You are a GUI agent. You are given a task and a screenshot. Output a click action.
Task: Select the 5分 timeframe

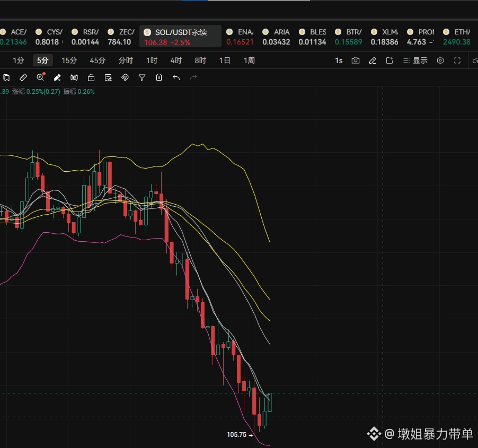point(43,60)
